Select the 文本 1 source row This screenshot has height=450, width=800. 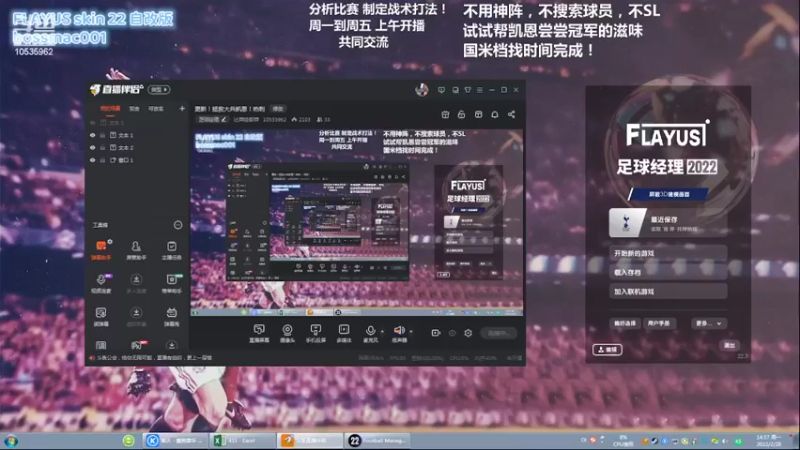tap(137, 135)
